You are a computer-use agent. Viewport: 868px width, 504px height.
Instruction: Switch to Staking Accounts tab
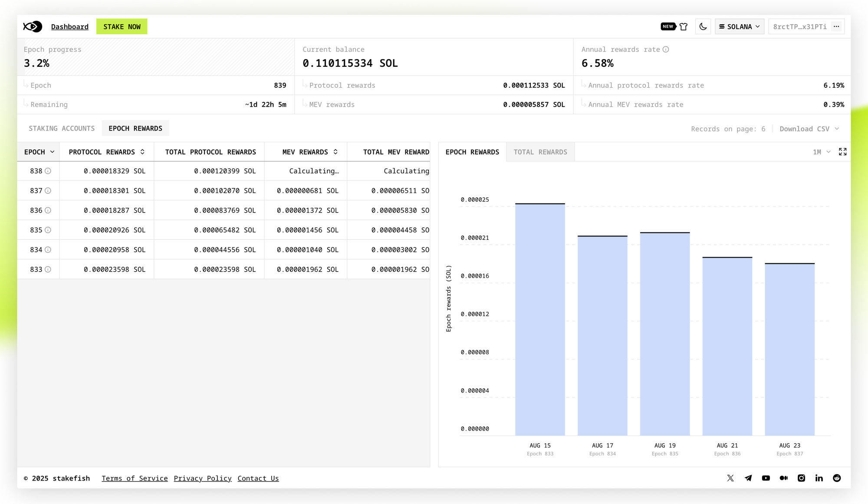[x=62, y=128]
